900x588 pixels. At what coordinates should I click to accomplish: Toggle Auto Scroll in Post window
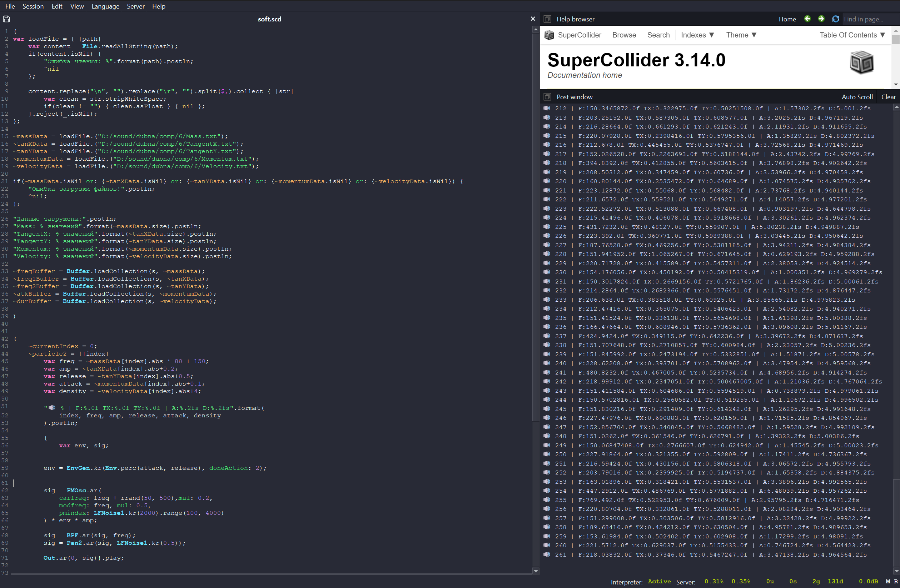[857, 97]
